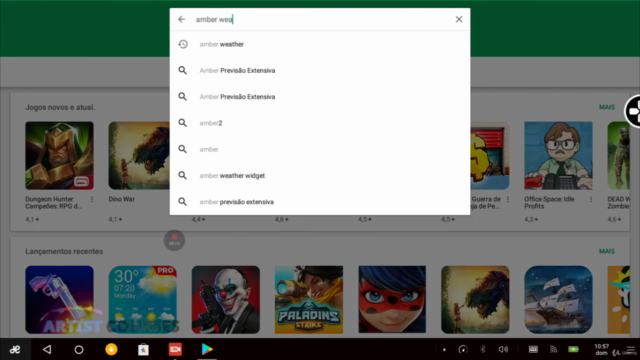Choose 'amber2' suggestion

coord(320,123)
